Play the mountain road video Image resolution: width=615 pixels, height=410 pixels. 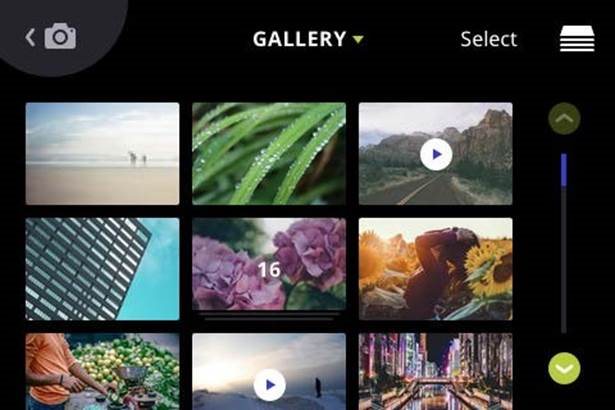coord(436,155)
